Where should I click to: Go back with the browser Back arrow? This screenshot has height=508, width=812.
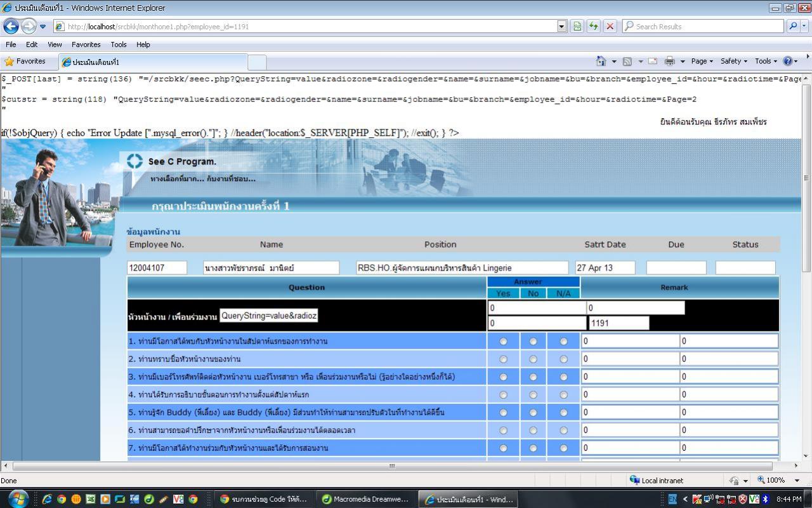11,26
